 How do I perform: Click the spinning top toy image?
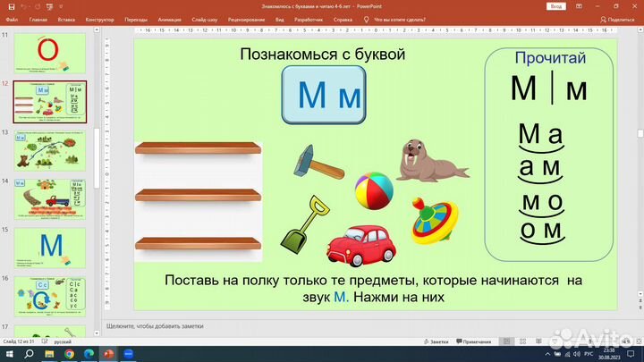point(435,221)
